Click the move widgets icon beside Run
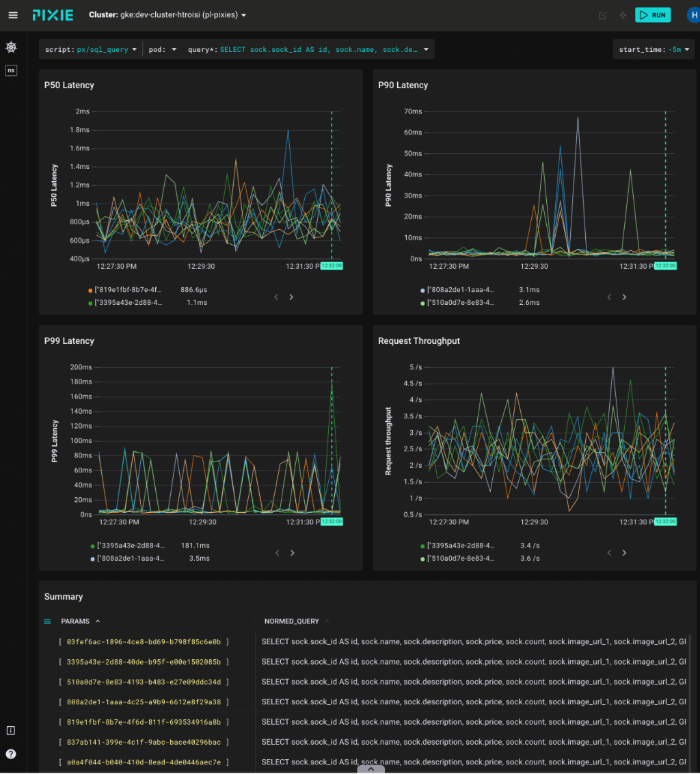 pos(622,15)
